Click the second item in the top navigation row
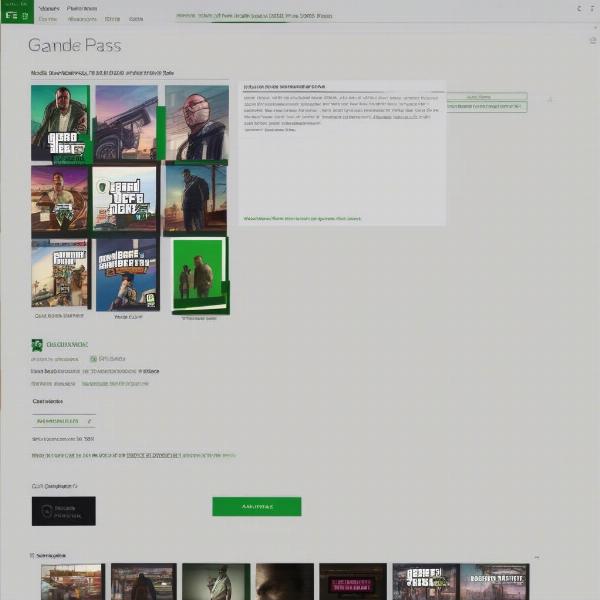Image resolution: width=600 pixels, height=600 pixels. click(82, 8)
